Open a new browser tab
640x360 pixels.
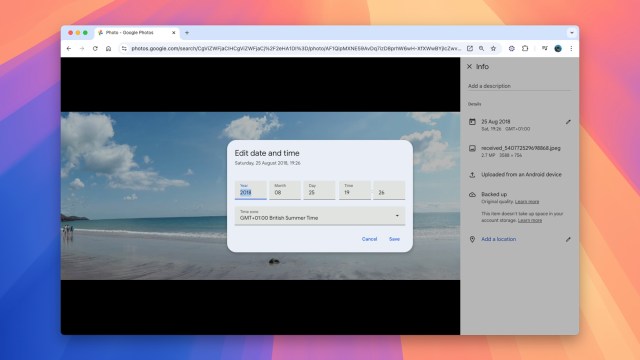point(187,33)
